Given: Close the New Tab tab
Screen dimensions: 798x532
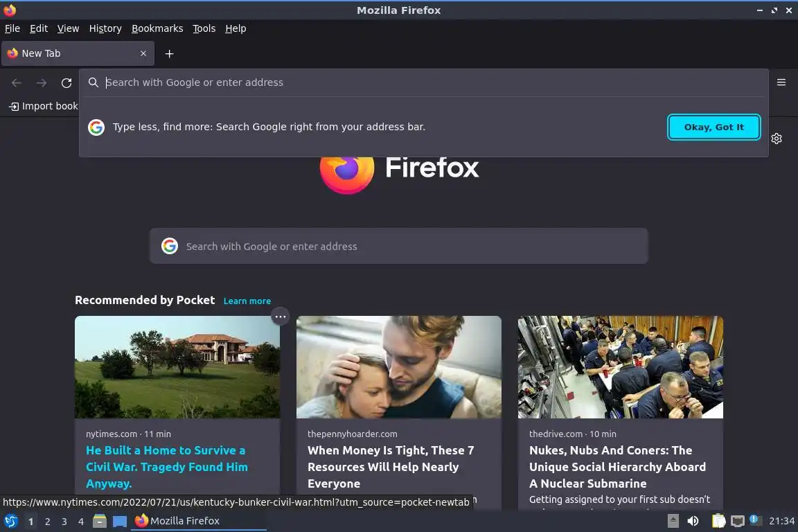Looking at the screenshot, I should click(x=143, y=53).
